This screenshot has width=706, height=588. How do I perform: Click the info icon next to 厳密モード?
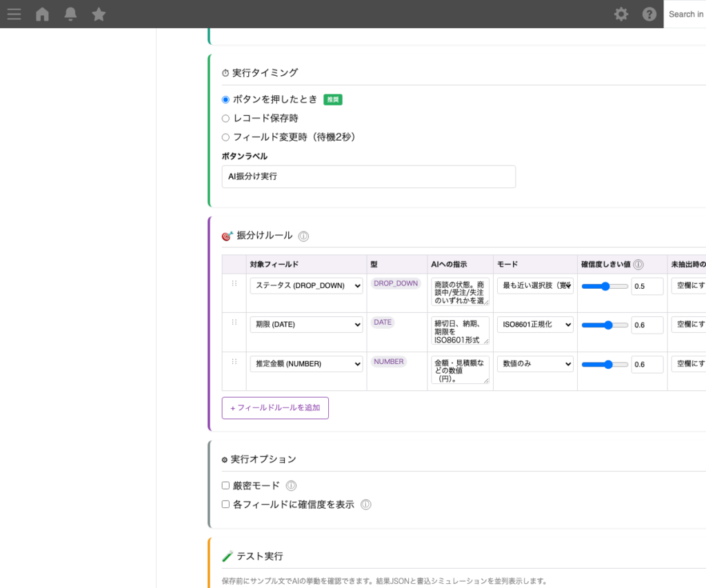point(291,485)
